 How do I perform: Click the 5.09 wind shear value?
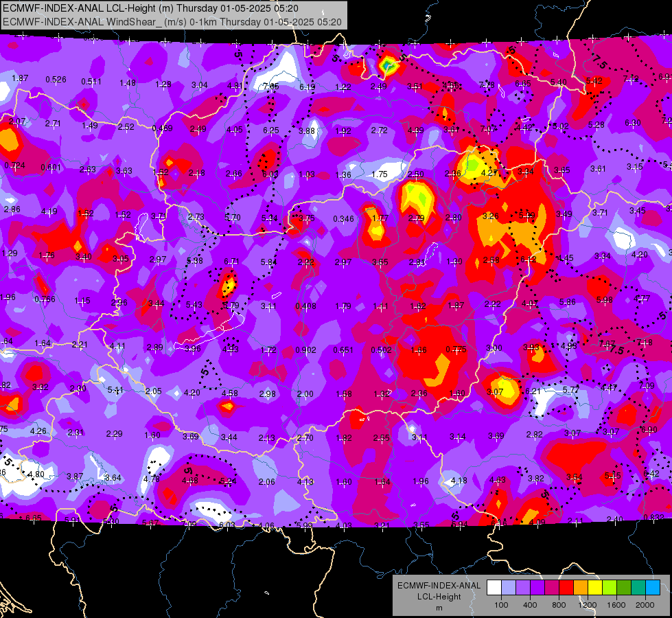(526, 216)
